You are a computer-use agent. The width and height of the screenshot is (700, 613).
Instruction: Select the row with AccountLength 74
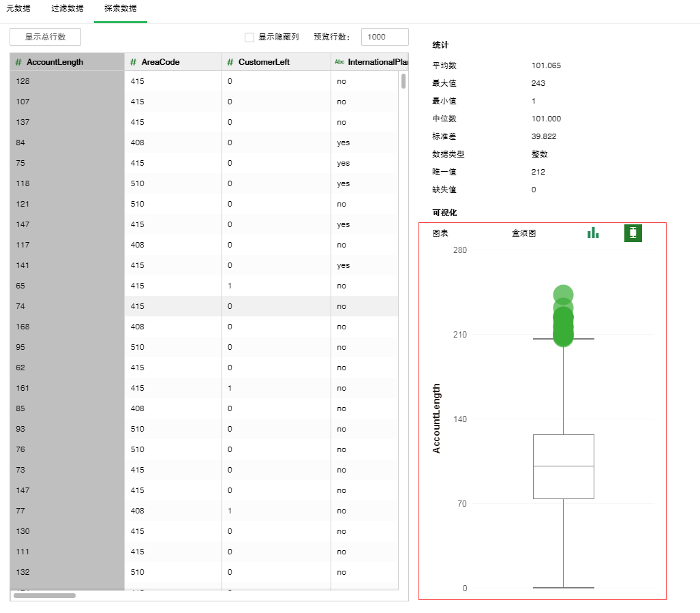[204, 306]
